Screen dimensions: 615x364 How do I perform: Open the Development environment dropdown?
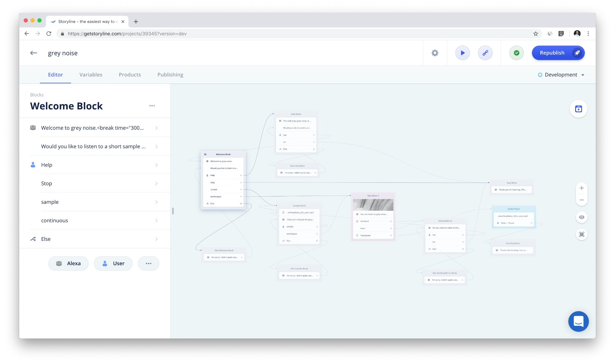click(561, 75)
